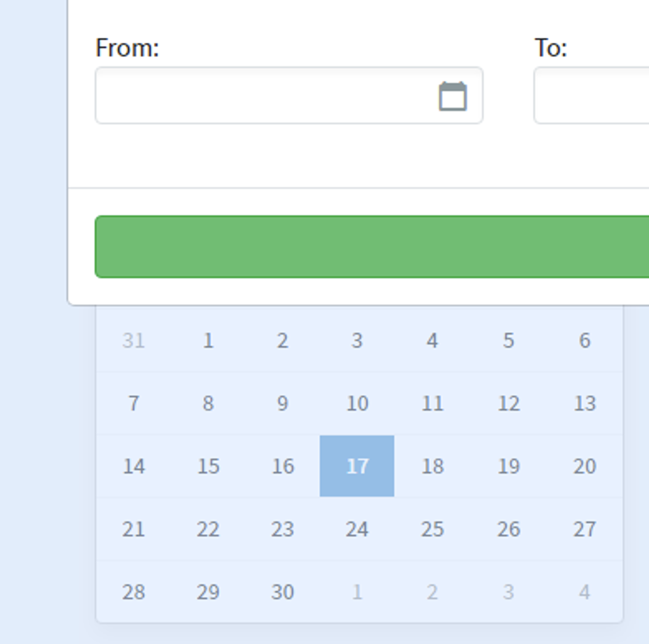Pick day 10 in the calendar
649x644 pixels.
357,403
